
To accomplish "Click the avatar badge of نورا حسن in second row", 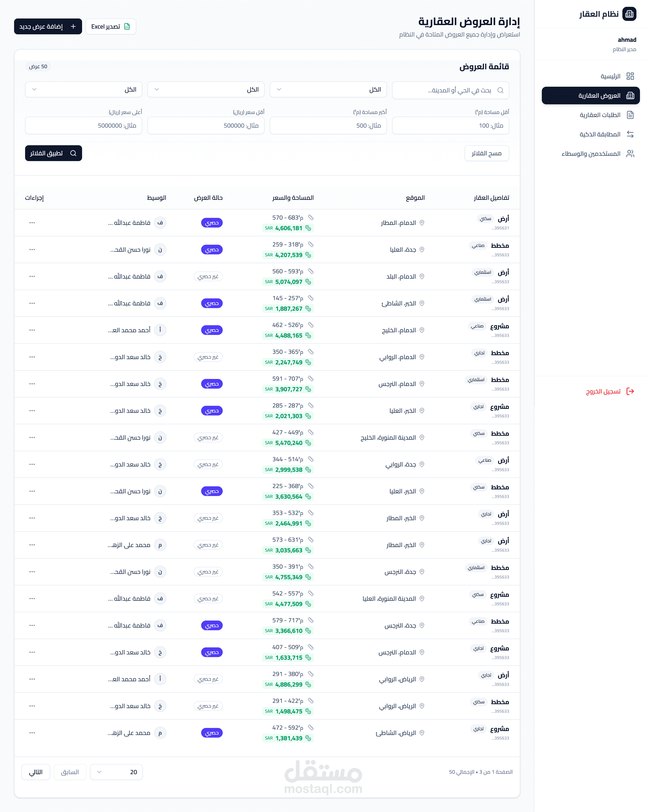I will click(160, 250).
